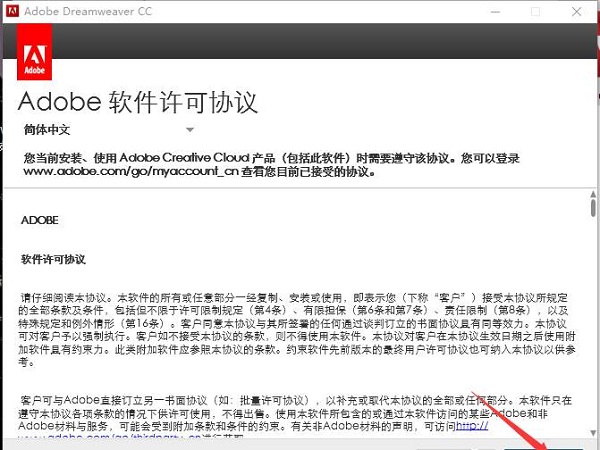Click the paragraph starting "请仔细阅读本协议"

[297, 330]
